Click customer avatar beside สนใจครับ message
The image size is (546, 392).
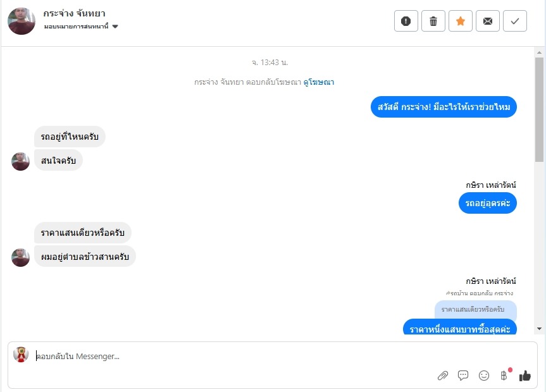click(20, 161)
